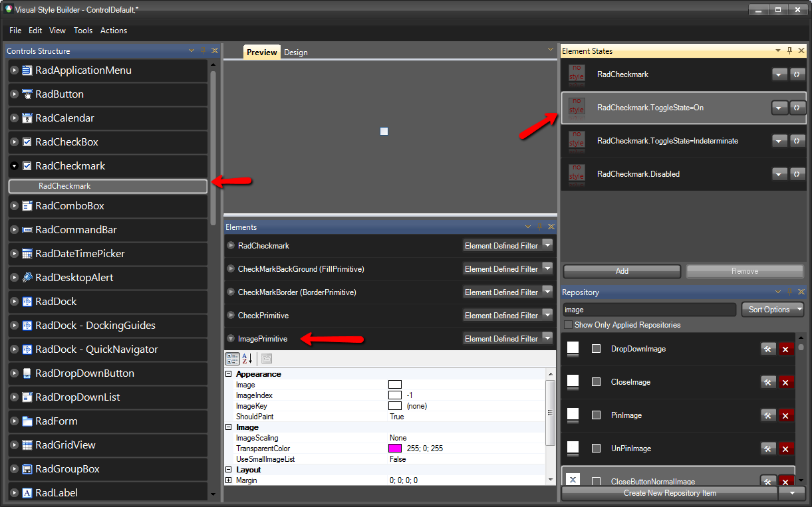This screenshot has height=507, width=812.
Task: Open the Tools menu
Action: click(x=83, y=31)
